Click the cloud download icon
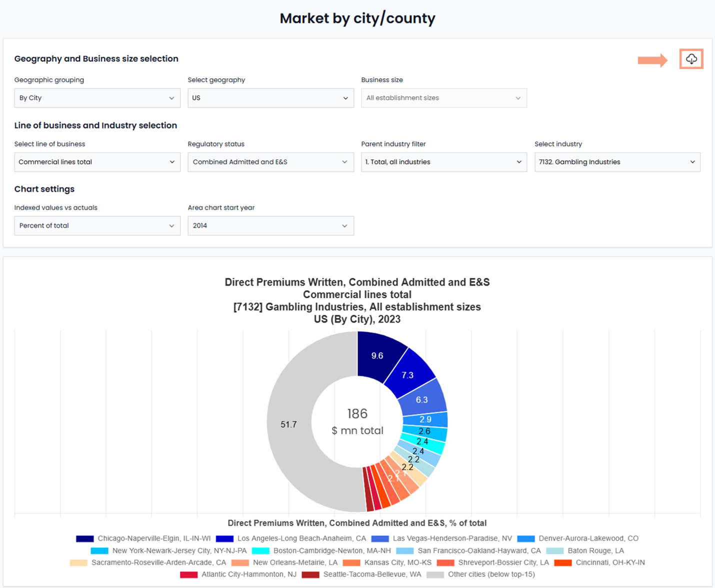This screenshot has width=715, height=588. (691, 59)
